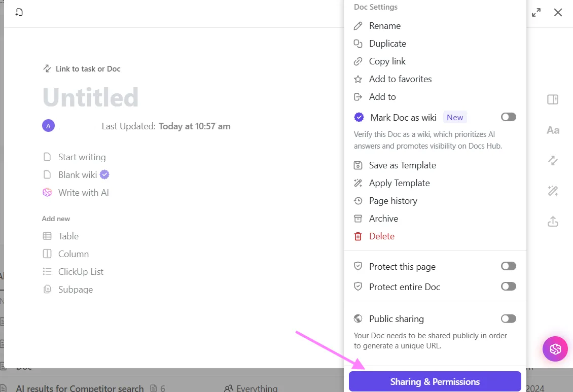Click the Untitled doc title field

(91, 97)
